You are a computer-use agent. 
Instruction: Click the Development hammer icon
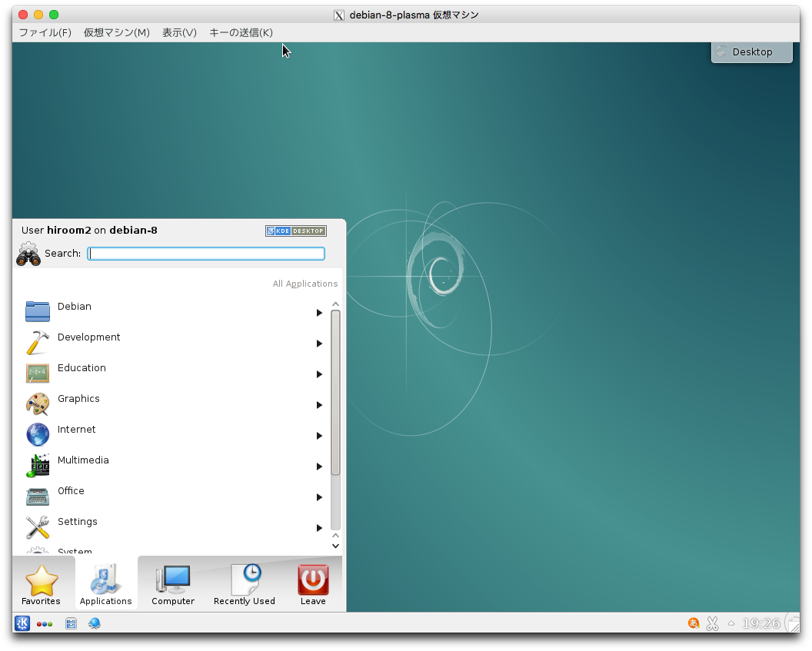pos(37,342)
